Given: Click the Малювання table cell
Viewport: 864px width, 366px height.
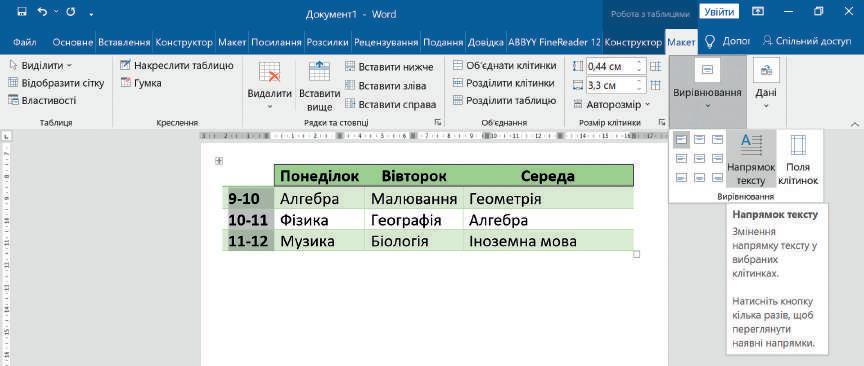Looking at the screenshot, I should 414,199.
